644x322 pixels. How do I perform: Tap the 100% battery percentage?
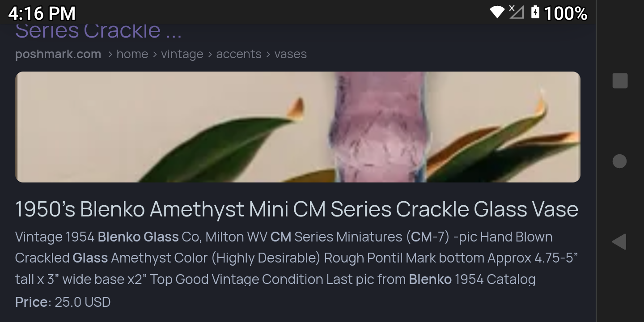[565, 13]
